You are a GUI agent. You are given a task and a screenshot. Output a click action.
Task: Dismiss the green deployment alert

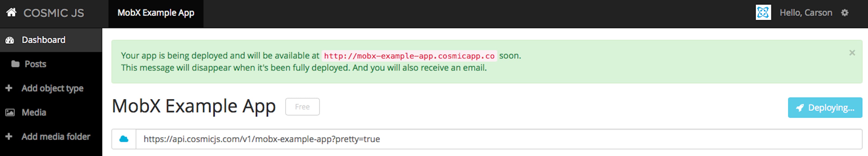pos(852,53)
